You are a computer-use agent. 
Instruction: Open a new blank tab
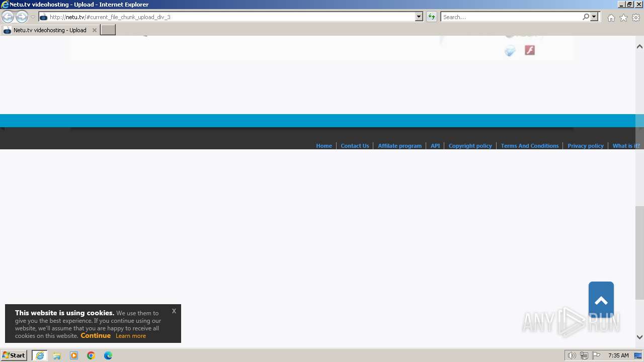click(108, 30)
